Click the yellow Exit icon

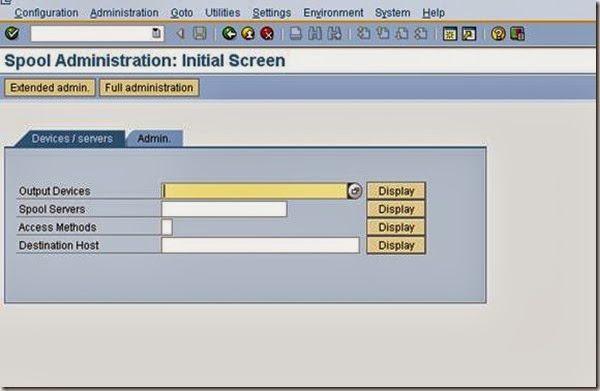click(248, 34)
